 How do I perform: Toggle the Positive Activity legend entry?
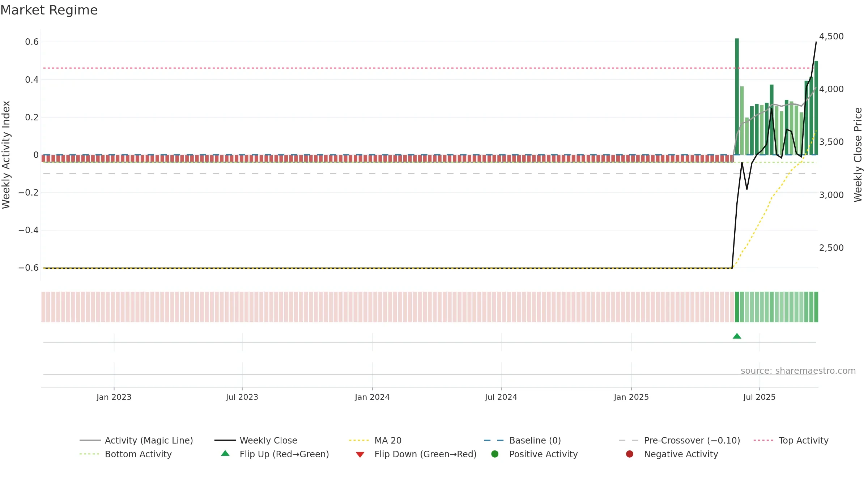point(534,454)
